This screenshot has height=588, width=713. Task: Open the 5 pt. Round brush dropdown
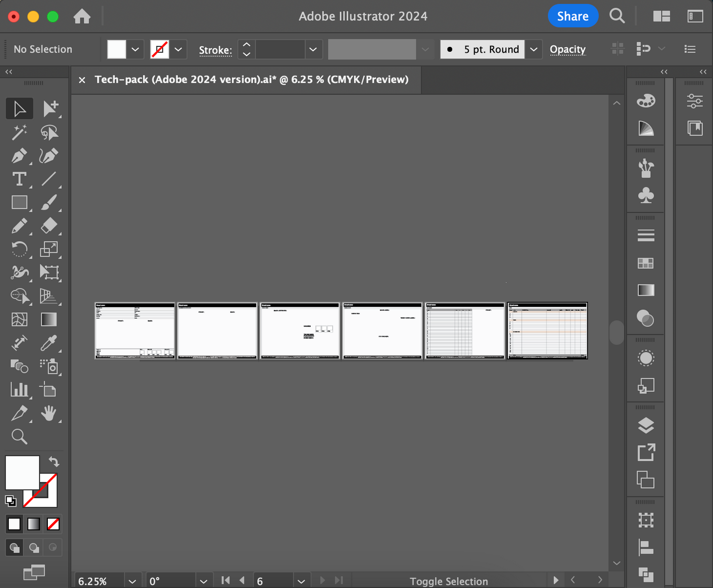533,49
